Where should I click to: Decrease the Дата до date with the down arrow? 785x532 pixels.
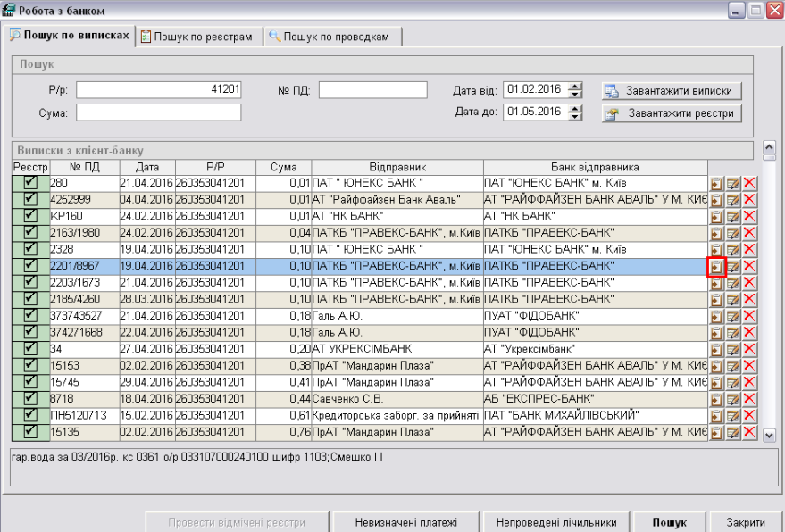[x=576, y=116]
